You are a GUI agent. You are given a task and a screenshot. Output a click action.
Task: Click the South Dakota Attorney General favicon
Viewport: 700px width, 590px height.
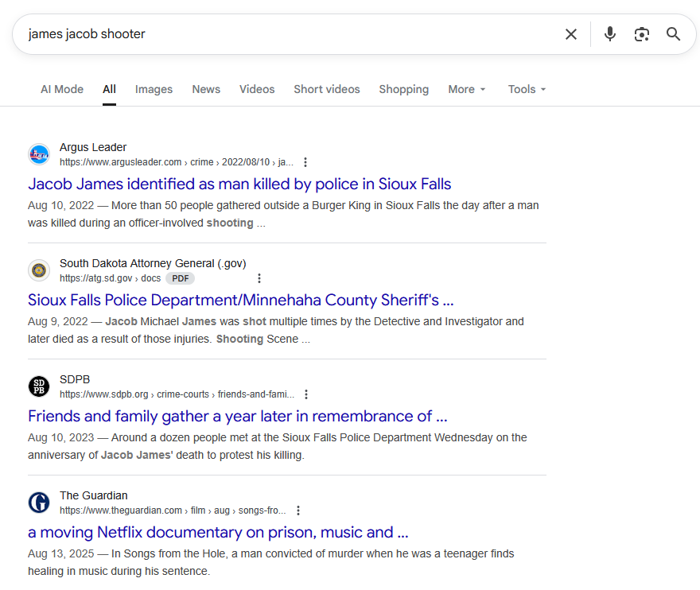click(39, 270)
